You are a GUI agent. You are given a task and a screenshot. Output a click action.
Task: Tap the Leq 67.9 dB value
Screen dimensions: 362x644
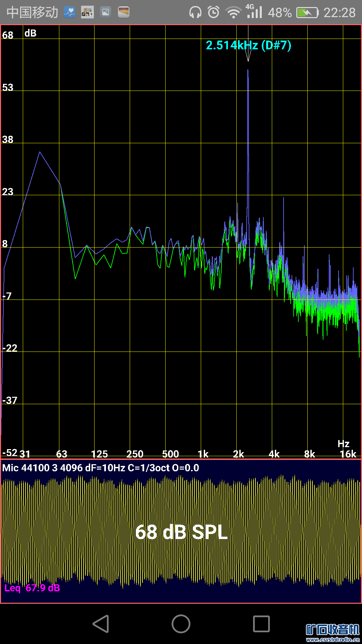tap(32, 588)
